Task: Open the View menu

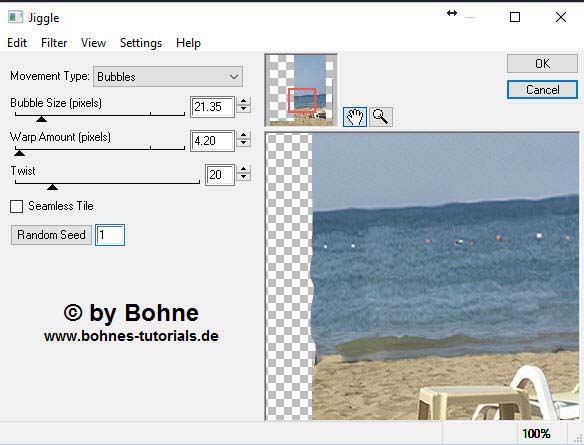Action: tap(93, 43)
